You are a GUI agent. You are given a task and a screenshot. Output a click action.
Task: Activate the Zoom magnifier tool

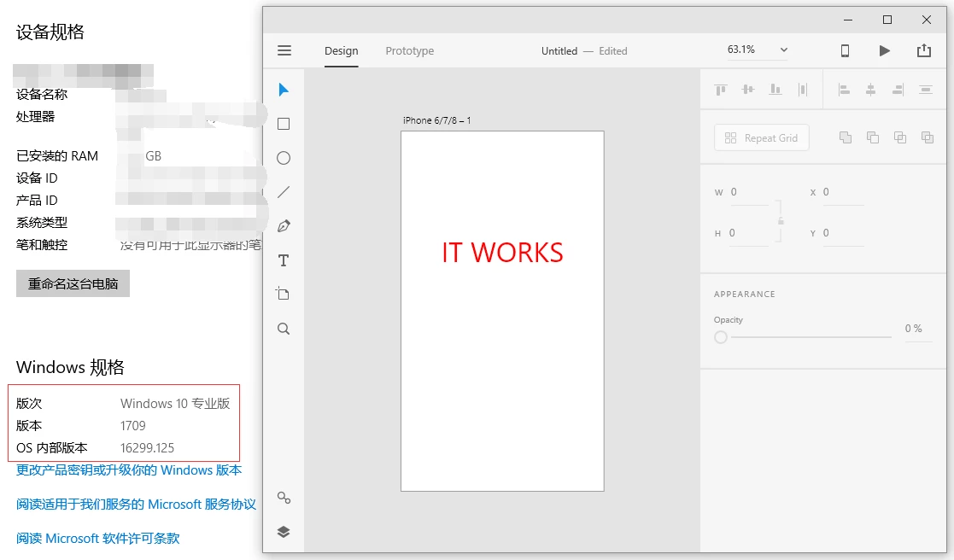pos(284,329)
